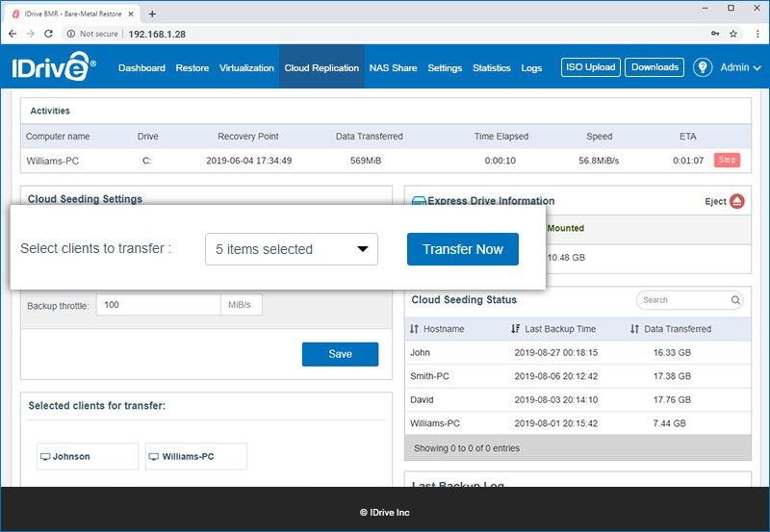Click 'Showing 0 to 0 of 0 entries'

tap(467, 448)
